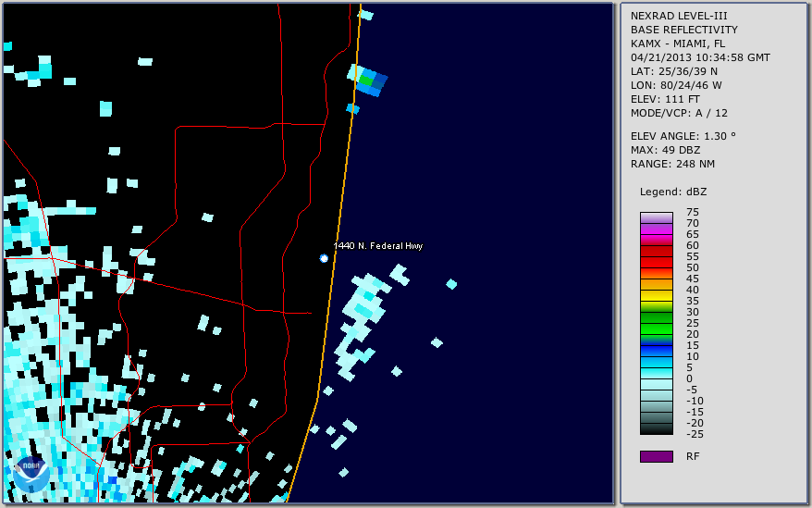
Task: Click the NOAA logo on the map
Action: pos(31,475)
